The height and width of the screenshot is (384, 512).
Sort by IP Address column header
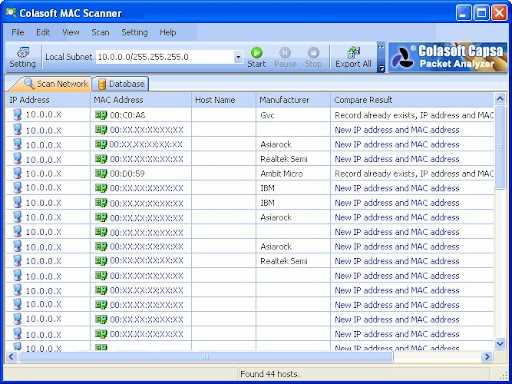[48, 100]
